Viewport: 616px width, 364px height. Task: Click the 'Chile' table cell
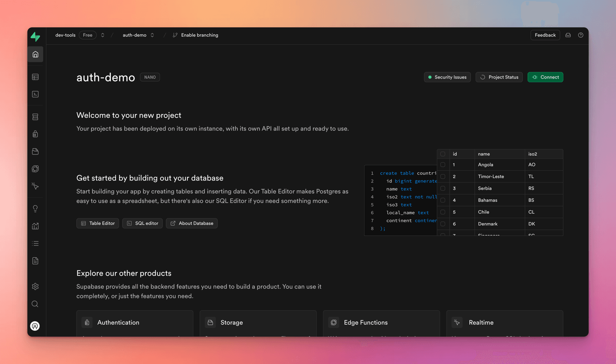(x=500, y=212)
